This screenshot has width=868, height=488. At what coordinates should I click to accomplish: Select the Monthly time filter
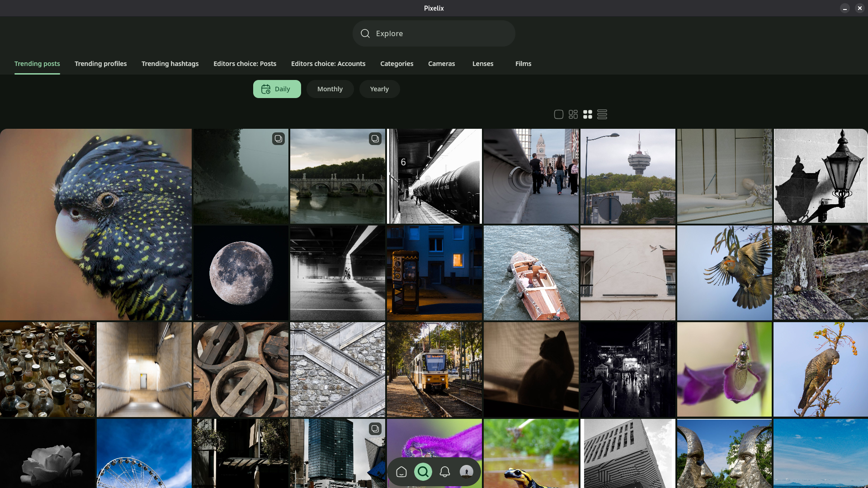(330, 89)
